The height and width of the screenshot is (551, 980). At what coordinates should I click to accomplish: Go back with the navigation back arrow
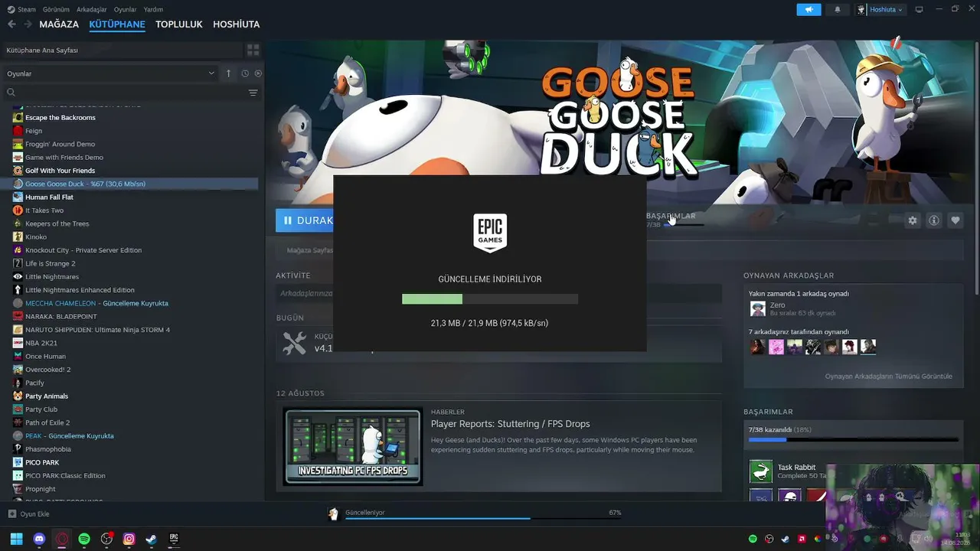[11, 24]
